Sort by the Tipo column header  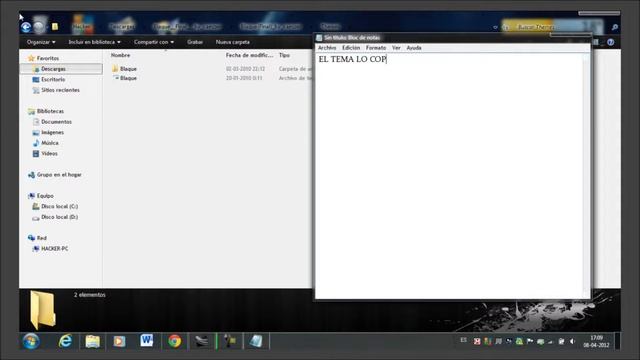click(x=284, y=55)
